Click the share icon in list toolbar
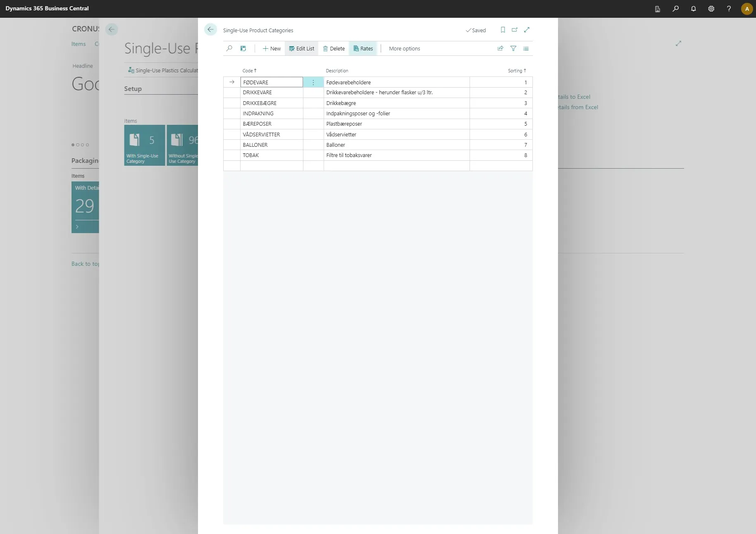This screenshot has width=756, height=534. (500, 48)
